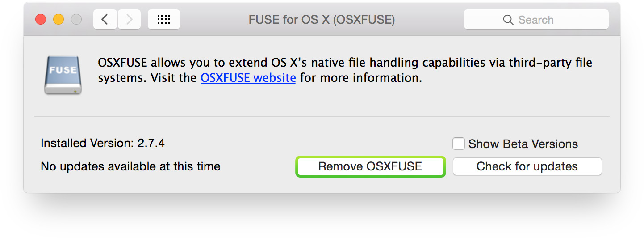
Task: Click the "Installed Version: 2.7.4" text
Action: [103, 143]
